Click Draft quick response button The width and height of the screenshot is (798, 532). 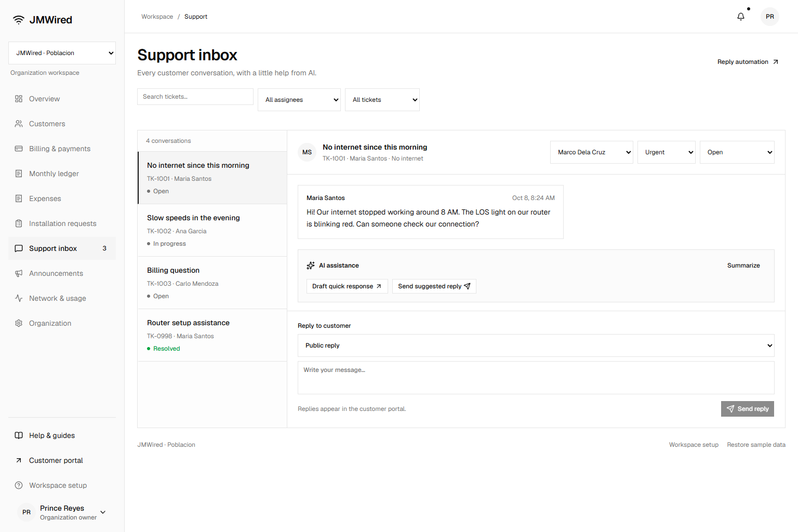(x=347, y=286)
